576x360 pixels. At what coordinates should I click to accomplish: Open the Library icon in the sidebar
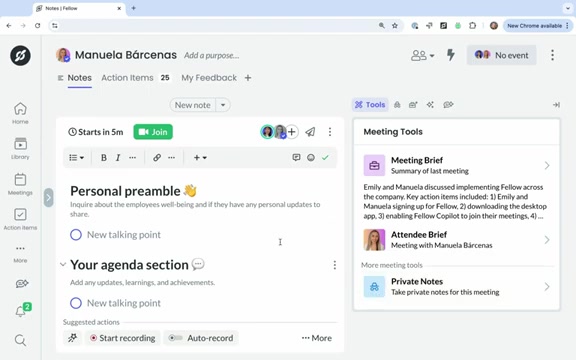[20, 148]
